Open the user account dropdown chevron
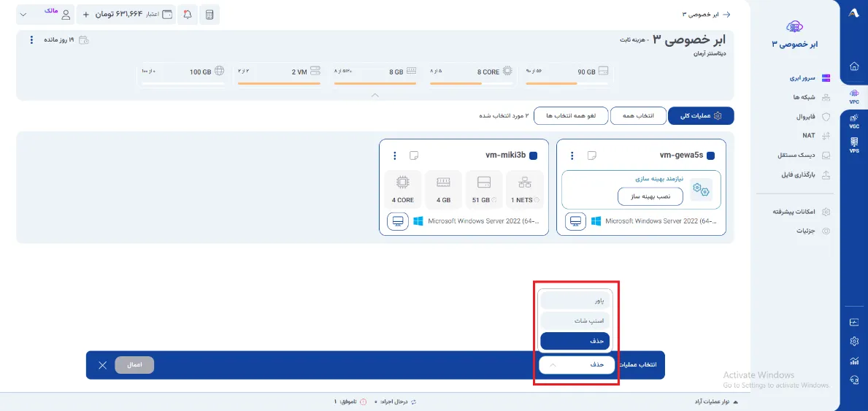Viewport: 868px width, 411px height. point(23,15)
